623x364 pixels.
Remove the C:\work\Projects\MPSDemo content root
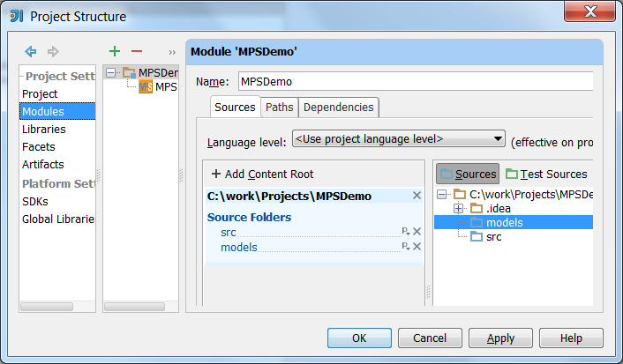click(x=417, y=196)
